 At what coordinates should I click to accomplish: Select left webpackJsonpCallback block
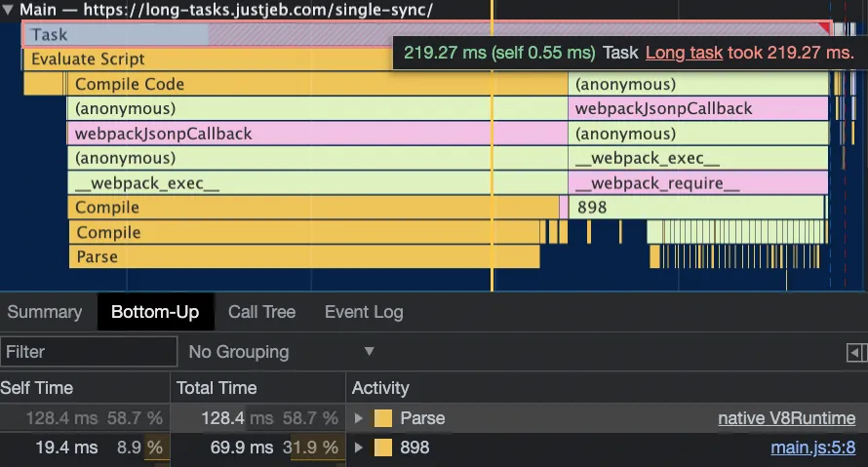(317, 134)
